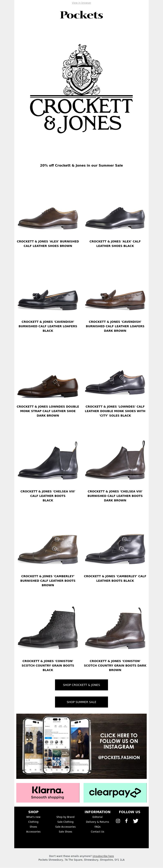Open 'Chelsea VIII' black boots title link
The height and width of the screenshot is (868, 163).
click(x=48, y=496)
